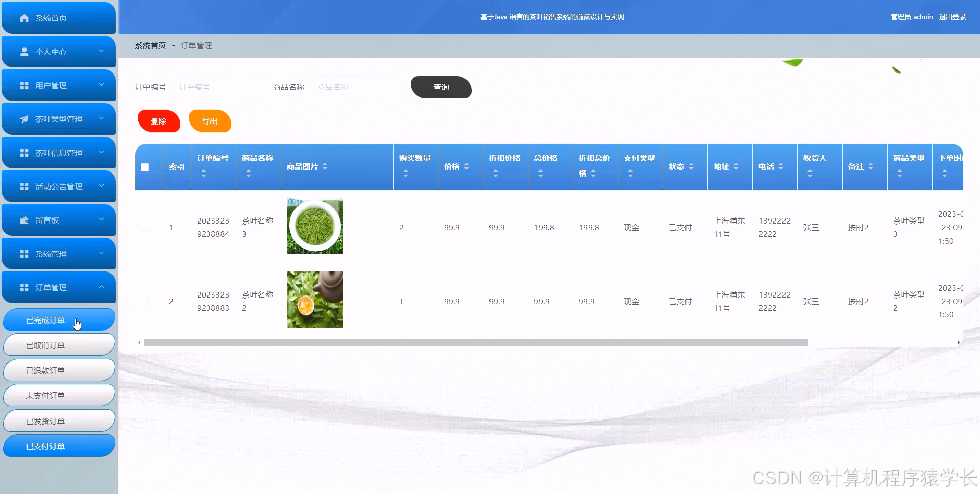
Task: Click the paper plane icon beside 茶叶类型管理
Action: click(x=24, y=119)
